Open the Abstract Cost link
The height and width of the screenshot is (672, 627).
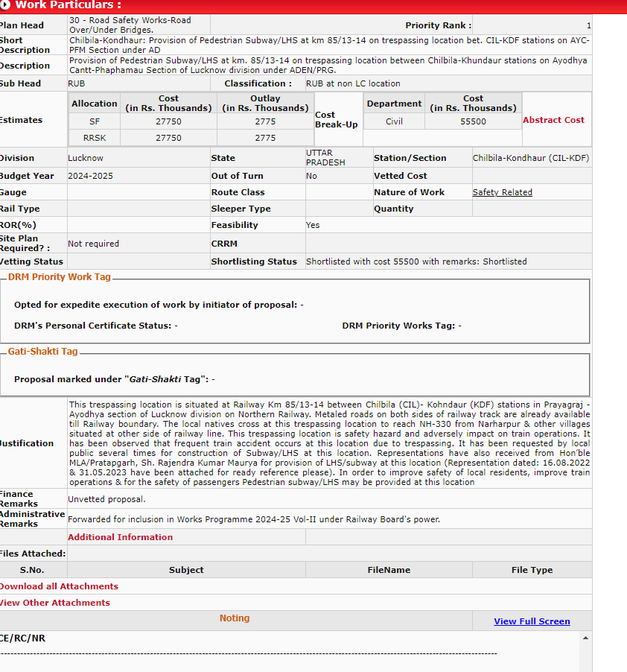553,120
